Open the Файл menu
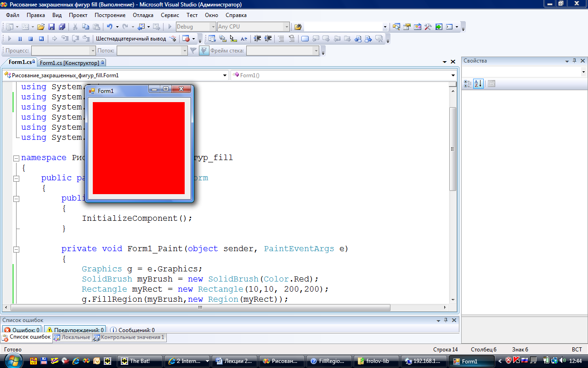588x368 pixels. click(x=12, y=15)
